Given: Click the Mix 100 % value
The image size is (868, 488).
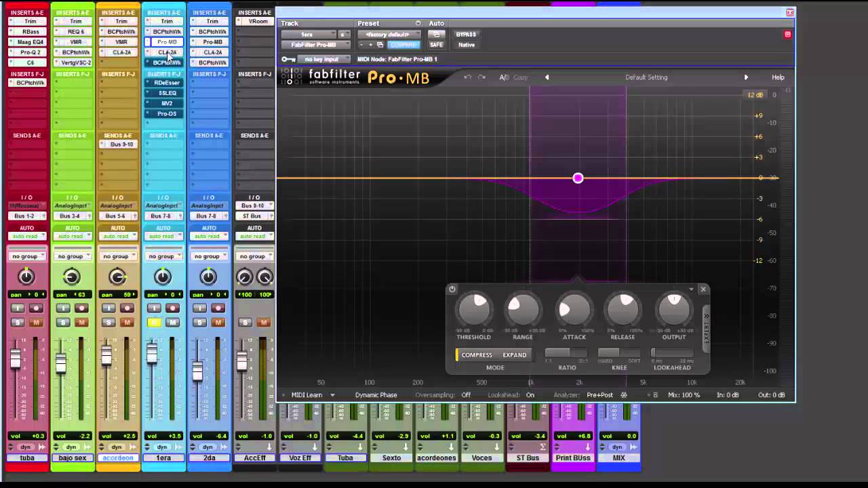Looking at the screenshot, I should point(684,395).
